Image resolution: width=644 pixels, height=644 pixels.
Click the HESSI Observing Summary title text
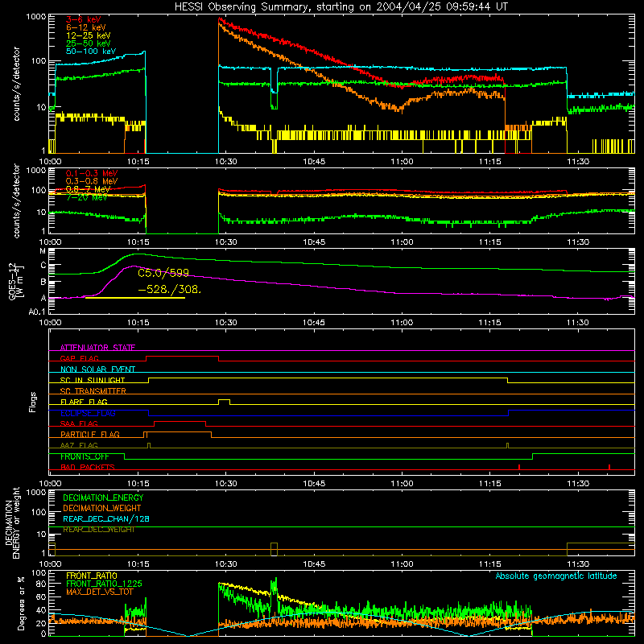pyautogui.click(x=341, y=7)
